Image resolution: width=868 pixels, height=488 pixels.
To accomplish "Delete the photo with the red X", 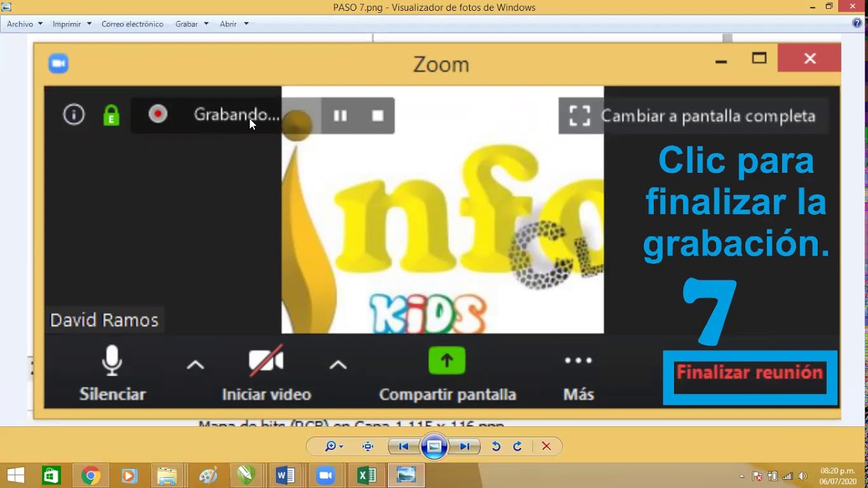I will click(x=546, y=446).
